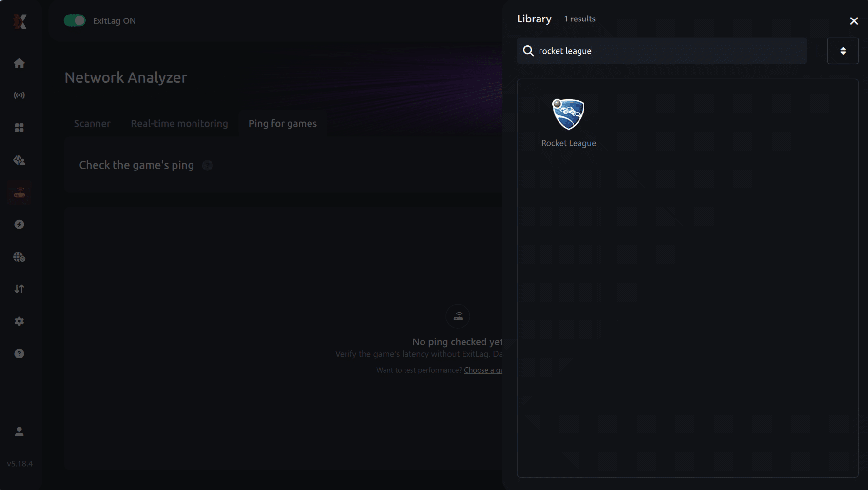Click the 1 results text
The width and height of the screenshot is (868, 490).
pyautogui.click(x=579, y=19)
